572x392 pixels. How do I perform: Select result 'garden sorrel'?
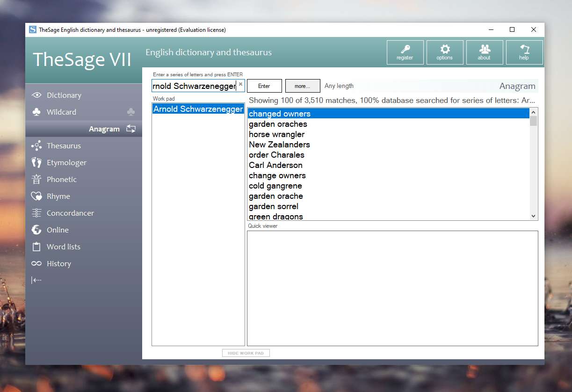(x=388, y=206)
